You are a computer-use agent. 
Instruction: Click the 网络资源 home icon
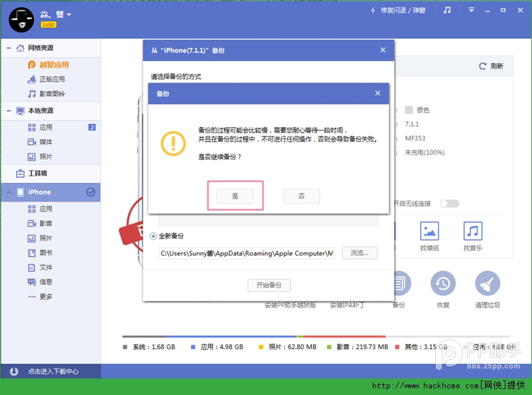(21, 48)
